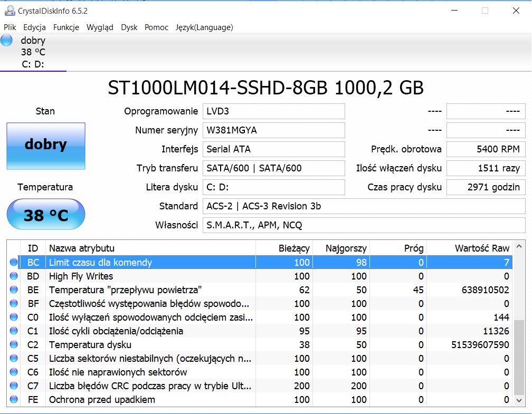Select the C: D: disk tab
This screenshot has height=414, width=532.
pyautogui.click(x=33, y=52)
